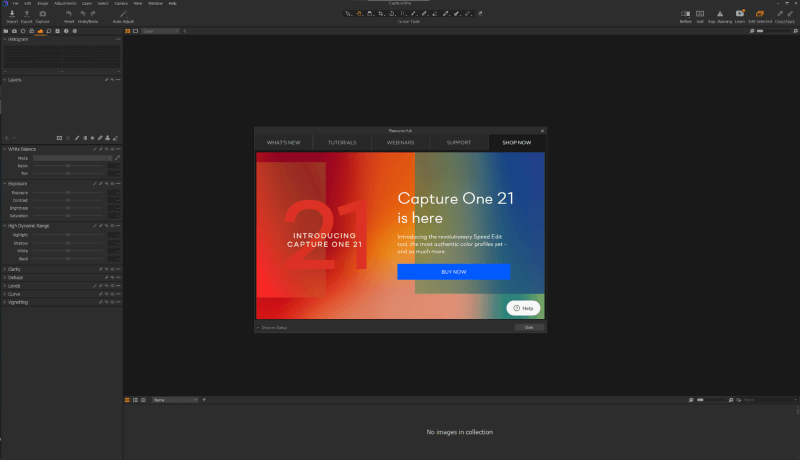
Task: Click the Auto Adjust wand icon
Action: tap(123, 14)
